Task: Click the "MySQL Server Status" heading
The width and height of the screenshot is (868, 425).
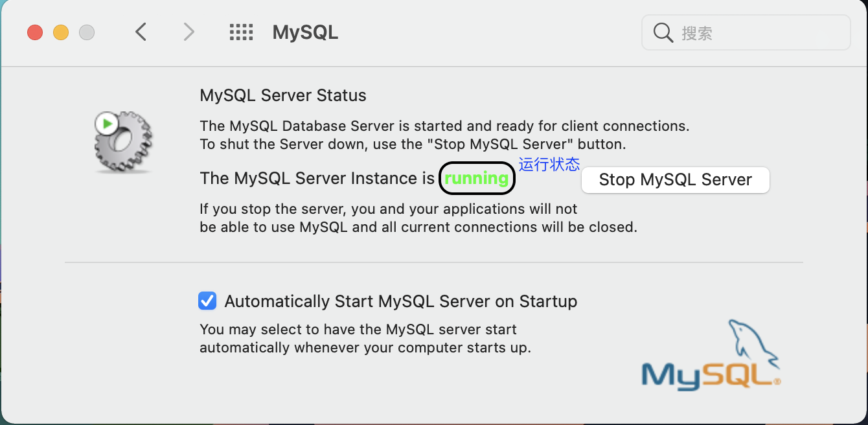Action: 283,96
